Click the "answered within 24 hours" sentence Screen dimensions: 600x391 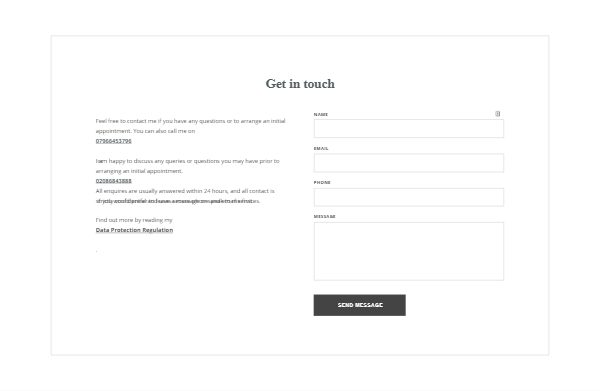click(185, 191)
